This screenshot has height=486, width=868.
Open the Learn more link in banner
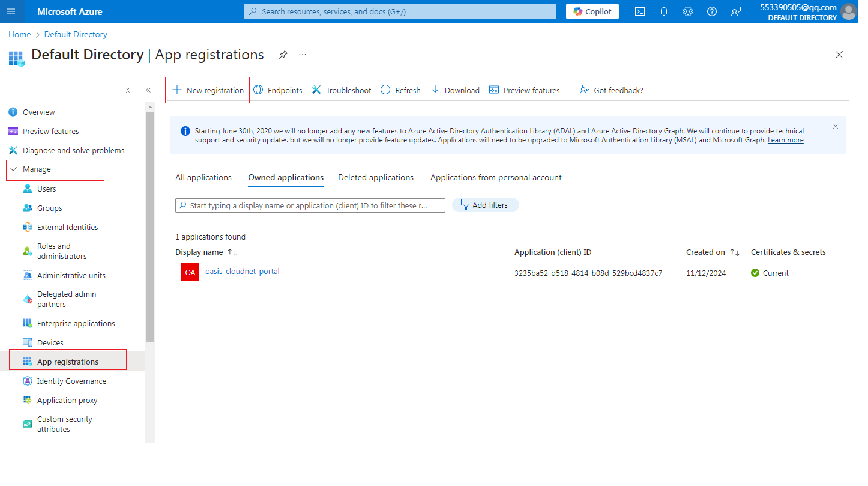pos(785,140)
